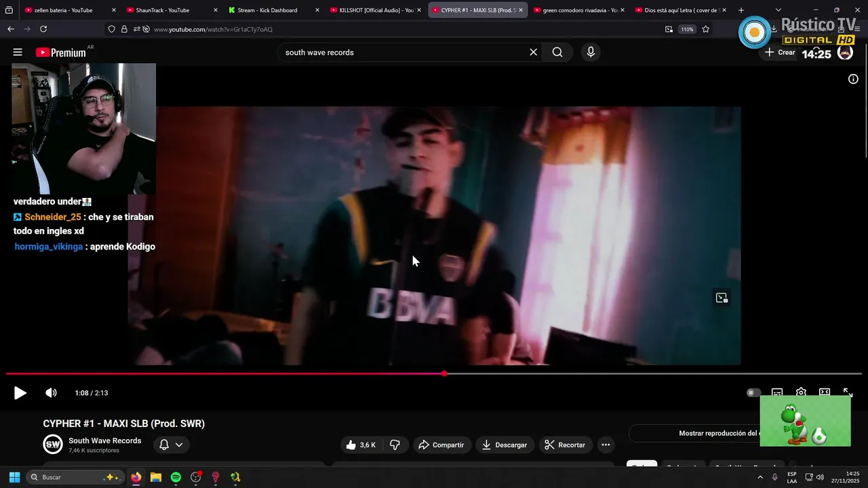Close the Kick Dashboard tab

click(317, 10)
